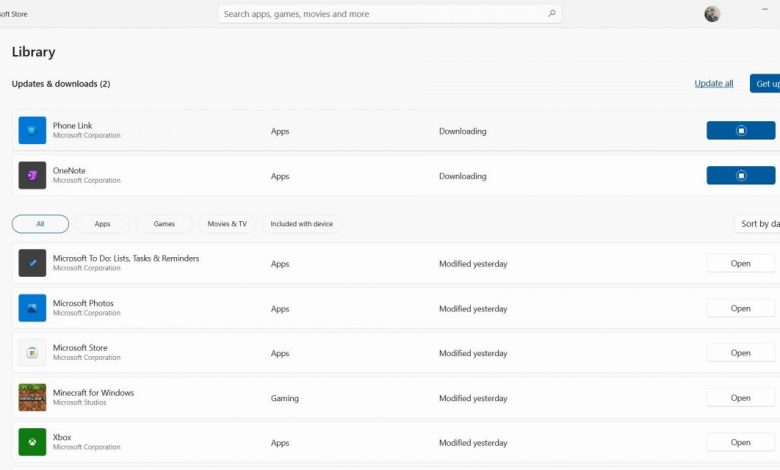Image resolution: width=780 pixels, height=470 pixels.
Task: Open Microsoft Store with its Open button
Action: point(741,353)
